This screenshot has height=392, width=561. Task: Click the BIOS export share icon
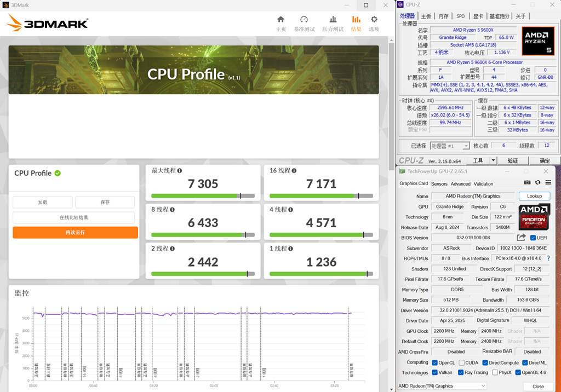coord(521,238)
